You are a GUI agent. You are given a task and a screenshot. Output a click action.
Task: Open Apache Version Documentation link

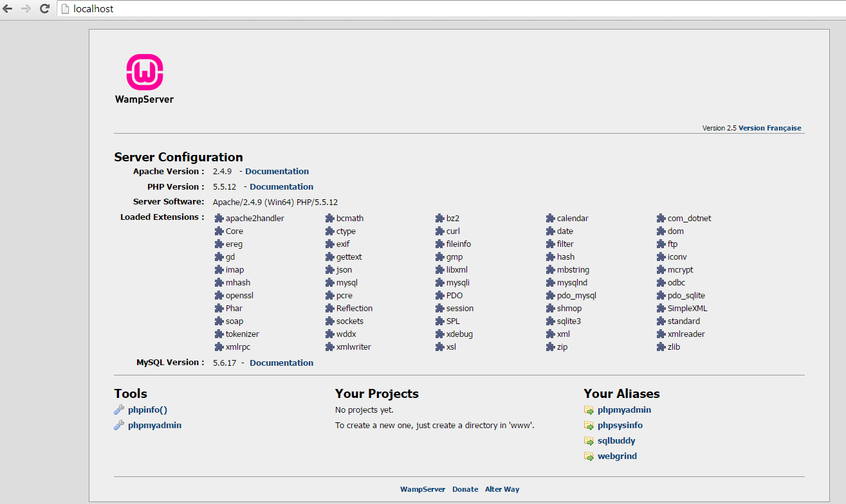tap(277, 172)
